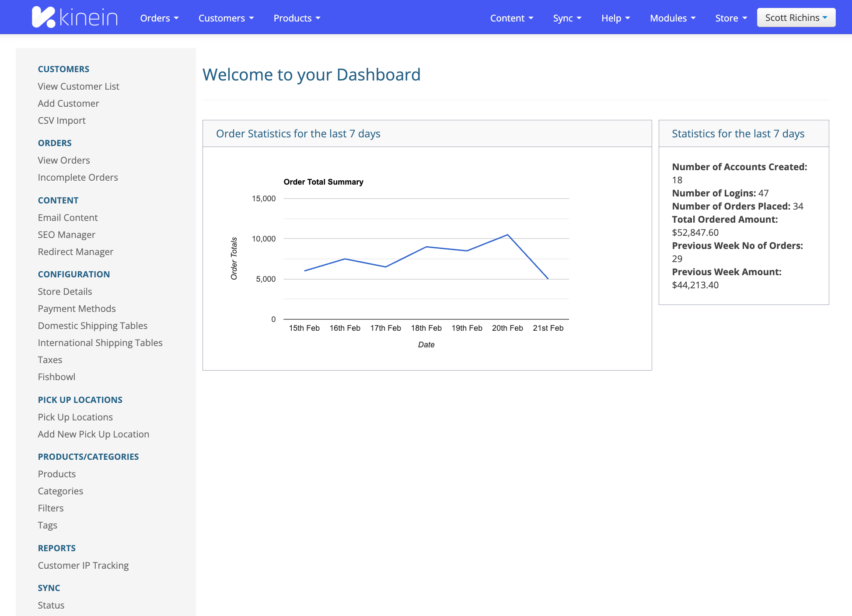Open the Content dropdown menu

pos(511,18)
